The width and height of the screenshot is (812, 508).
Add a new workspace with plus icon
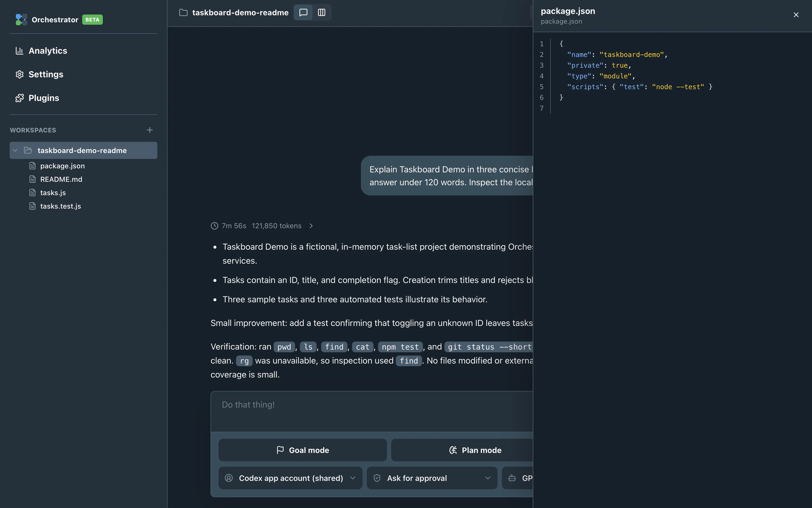pyautogui.click(x=150, y=130)
